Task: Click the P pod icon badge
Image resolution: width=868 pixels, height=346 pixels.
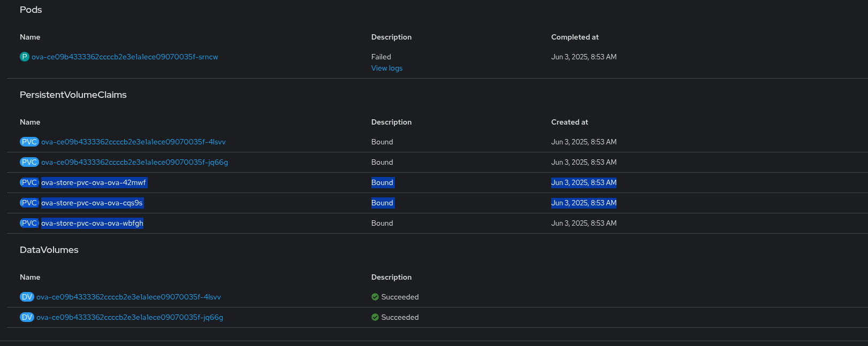Action: (24, 57)
